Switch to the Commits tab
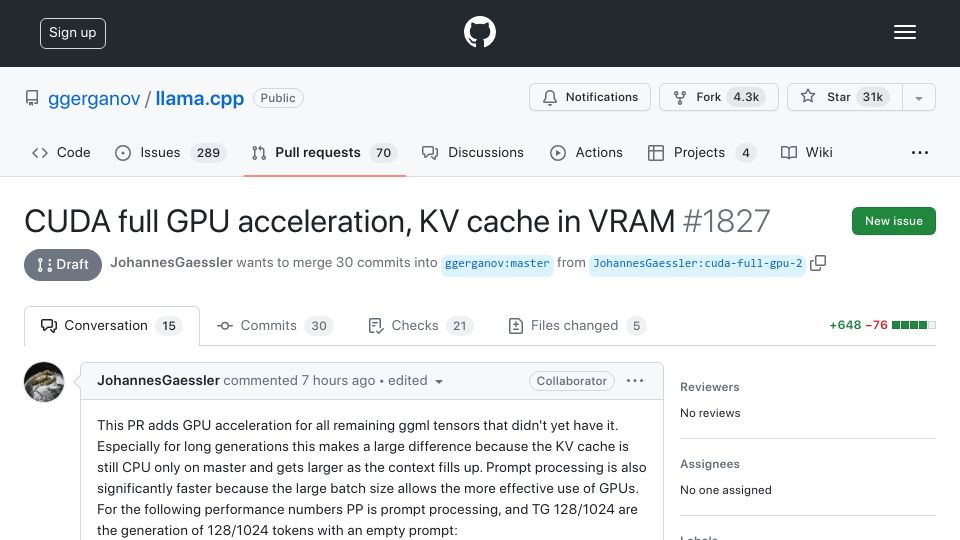The width and height of the screenshot is (960, 540). click(275, 326)
